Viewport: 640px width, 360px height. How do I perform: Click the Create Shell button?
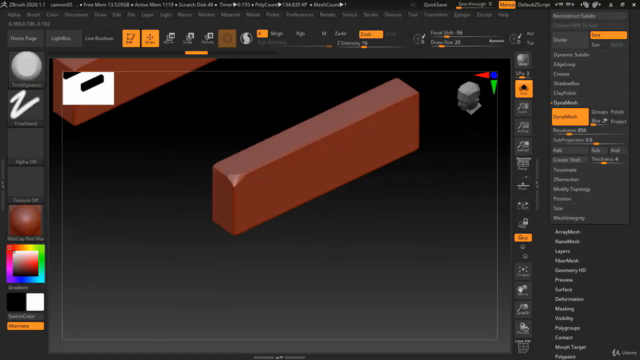570,160
